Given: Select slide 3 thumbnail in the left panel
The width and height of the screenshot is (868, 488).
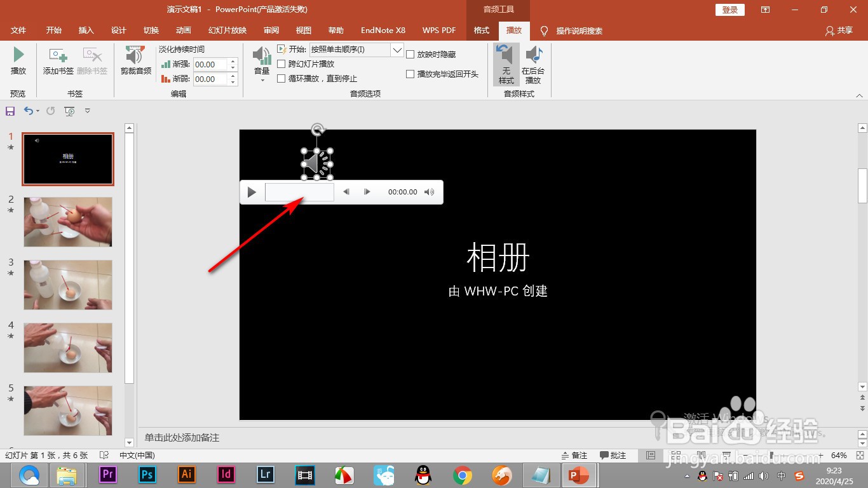Looking at the screenshot, I should [x=68, y=285].
